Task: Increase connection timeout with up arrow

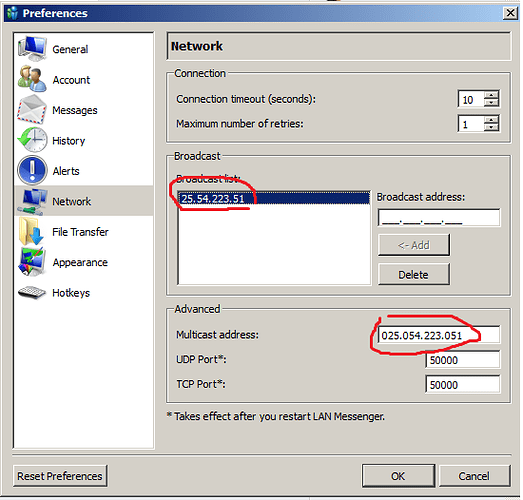Action: [491, 95]
